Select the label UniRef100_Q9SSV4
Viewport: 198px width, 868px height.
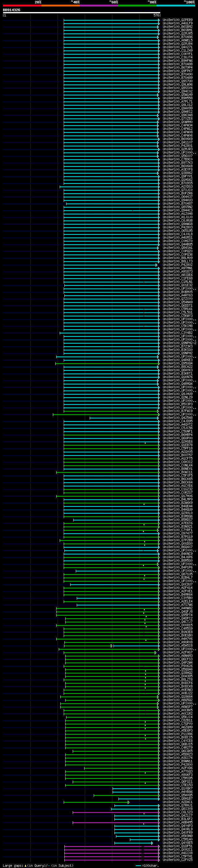178,88
